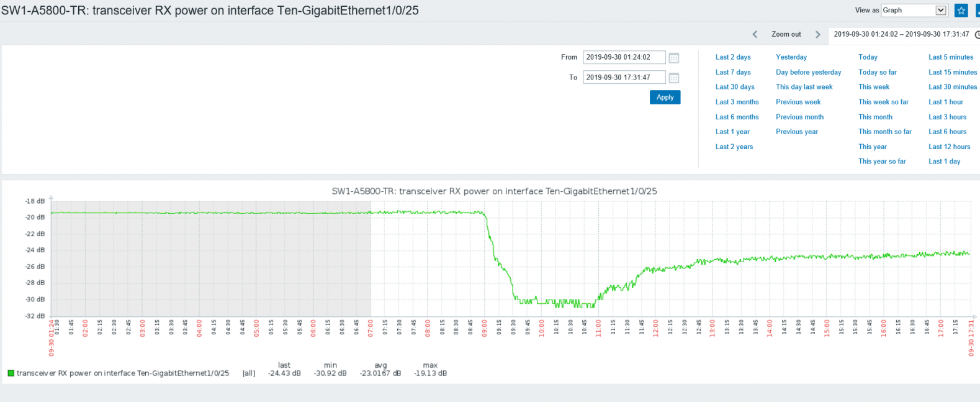Select Last 1 year range

pyautogui.click(x=732, y=132)
